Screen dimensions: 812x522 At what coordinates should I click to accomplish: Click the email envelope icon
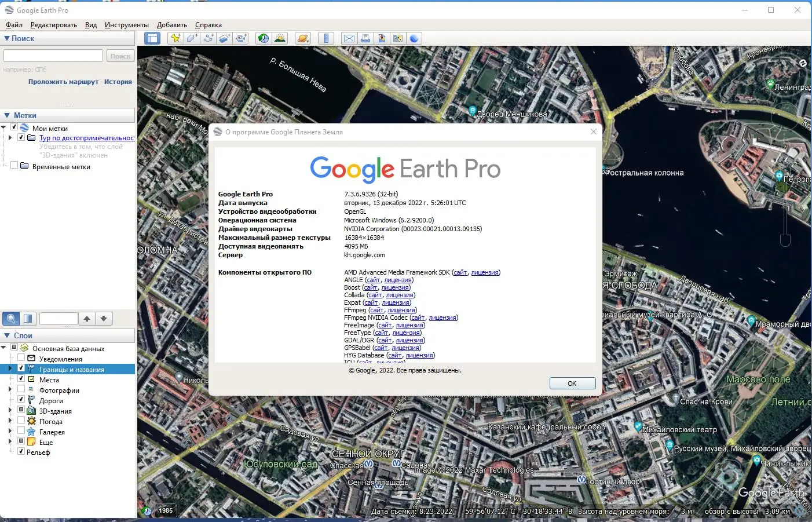[x=349, y=38]
